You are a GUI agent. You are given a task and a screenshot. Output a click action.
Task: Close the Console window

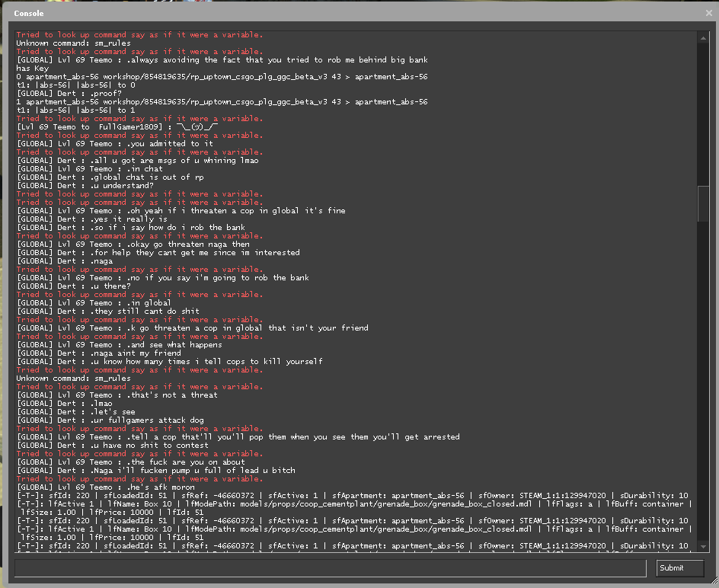709,13
